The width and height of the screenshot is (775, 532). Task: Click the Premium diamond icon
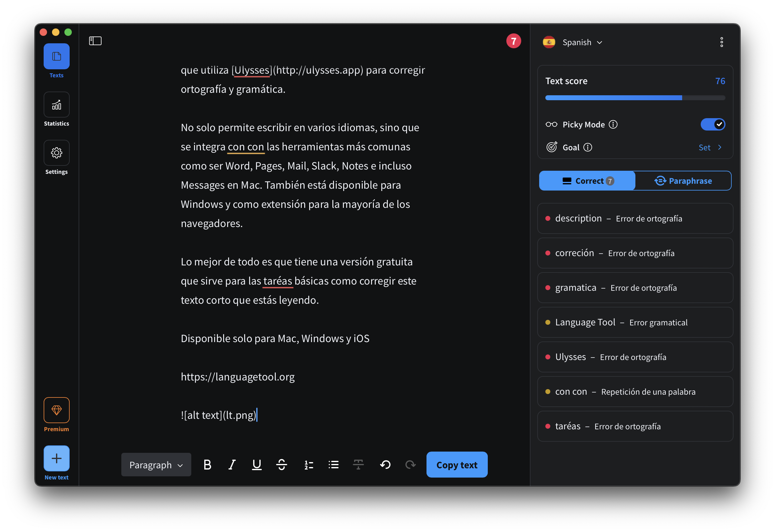click(56, 410)
